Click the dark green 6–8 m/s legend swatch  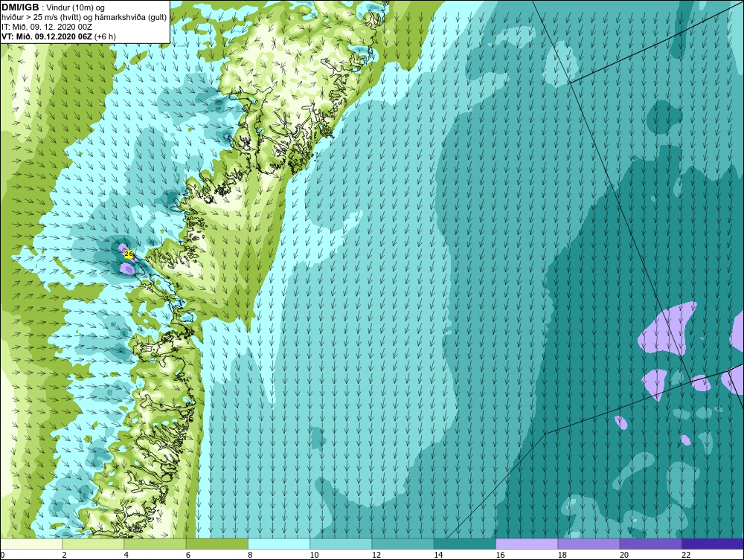click(217, 544)
